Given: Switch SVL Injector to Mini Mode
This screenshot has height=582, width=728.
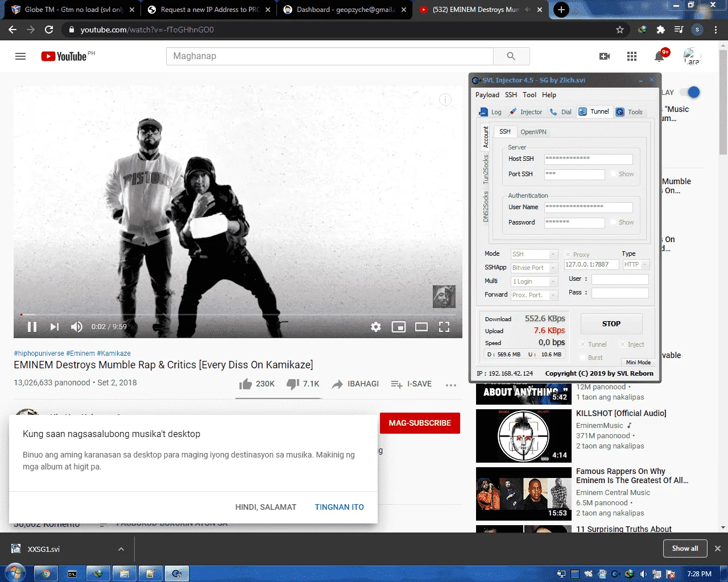Looking at the screenshot, I should tap(638, 362).
